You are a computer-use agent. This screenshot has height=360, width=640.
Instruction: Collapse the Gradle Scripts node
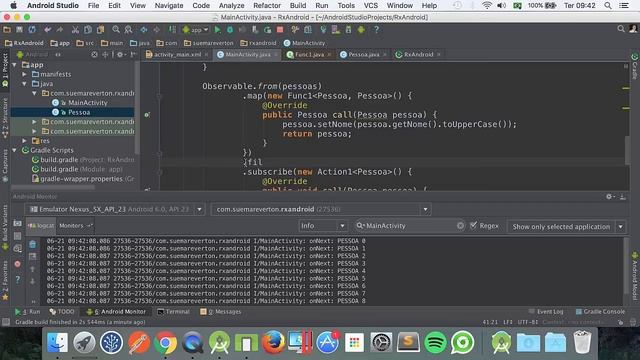[15, 150]
